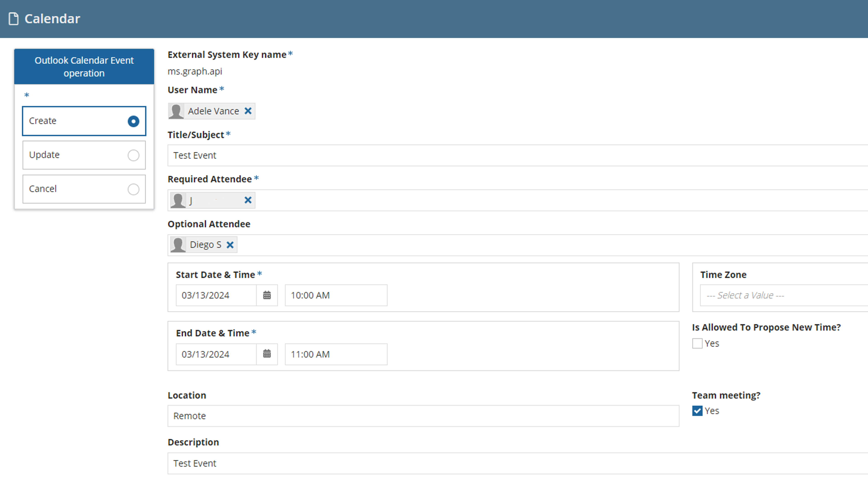The image size is (868, 487).
Task: Remove the required attendee J
Action: coord(248,200)
